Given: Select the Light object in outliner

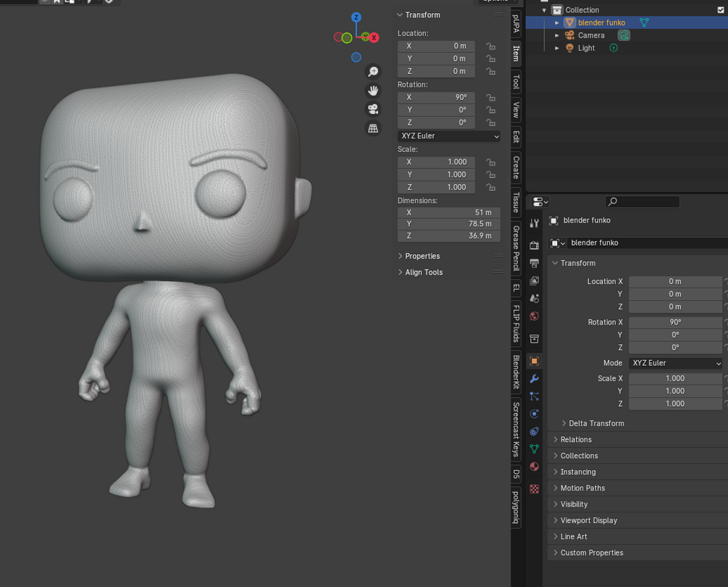Looking at the screenshot, I should point(587,48).
